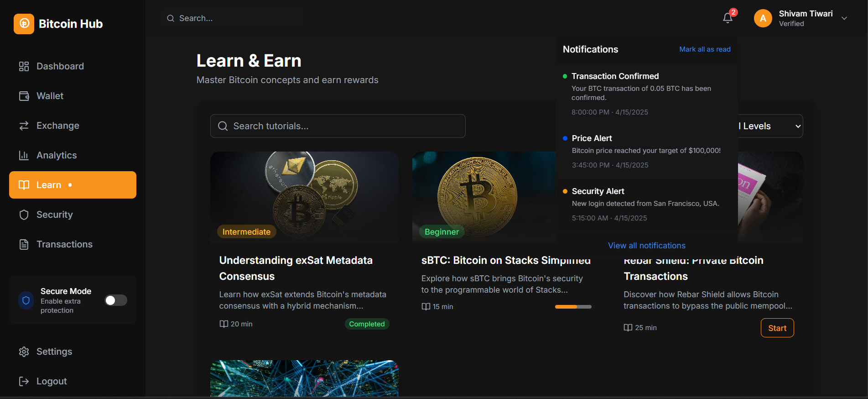Click Logout in the sidebar
The image size is (868, 399).
[x=73, y=381]
